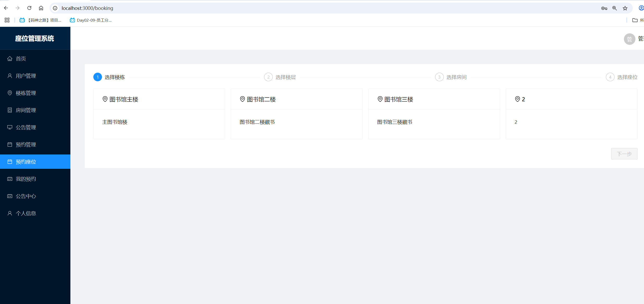Go to 楼栋管理 menu item
Screen dimensions: 644x304
click(x=26, y=93)
